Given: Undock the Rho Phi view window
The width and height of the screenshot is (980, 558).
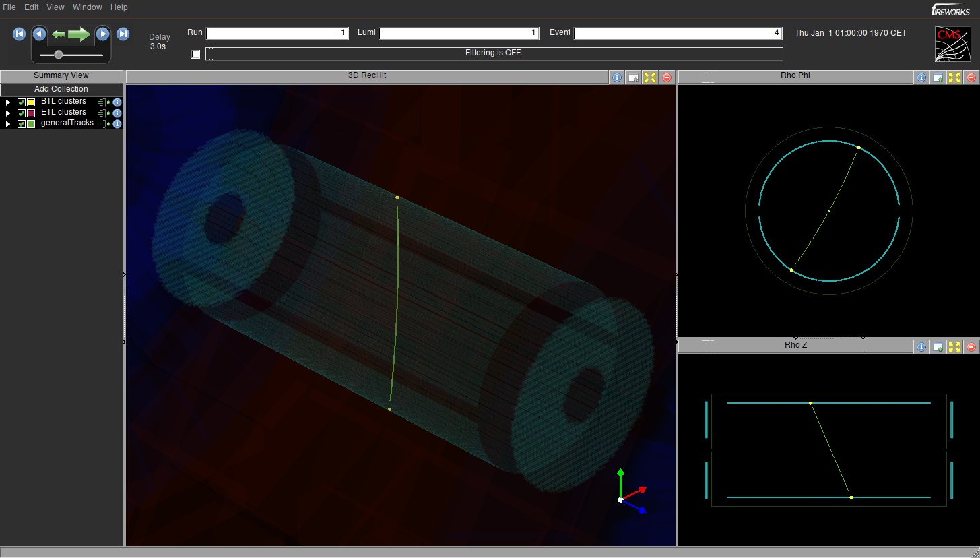Looking at the screenshot, I should coord(938,77).
